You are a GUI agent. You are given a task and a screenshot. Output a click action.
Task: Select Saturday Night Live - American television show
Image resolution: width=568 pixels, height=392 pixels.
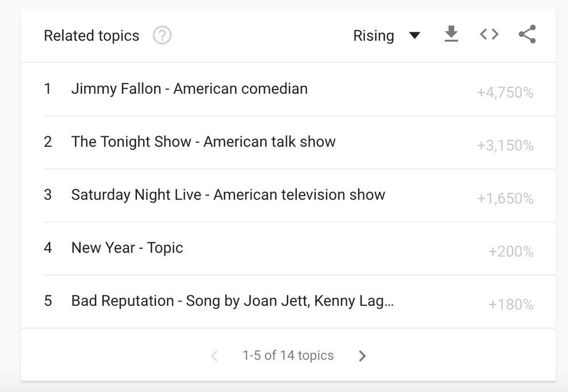click(228, 195)
